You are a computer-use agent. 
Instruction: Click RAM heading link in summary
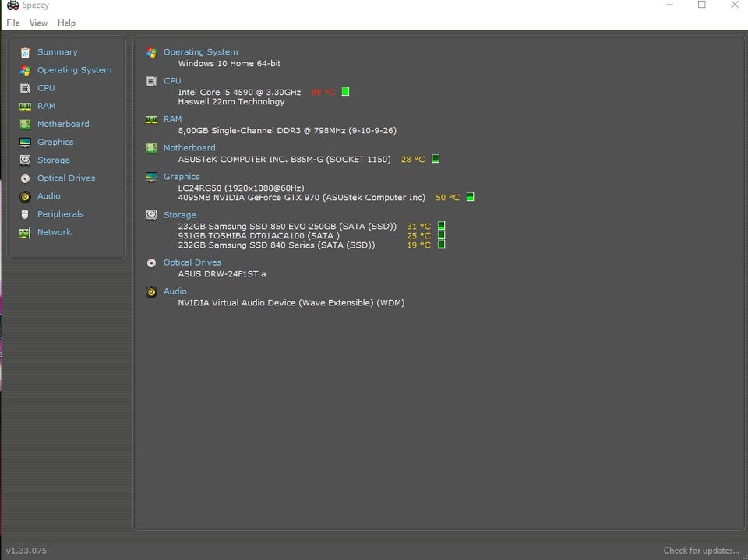172,118
